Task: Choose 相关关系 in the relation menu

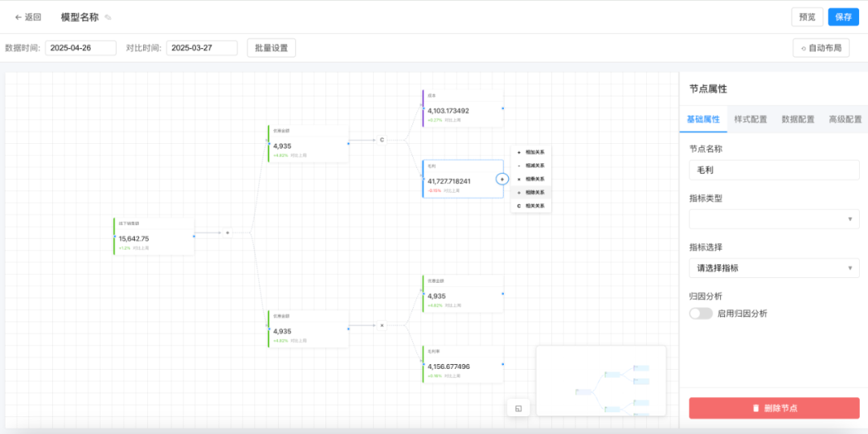Action: [531, 206]
